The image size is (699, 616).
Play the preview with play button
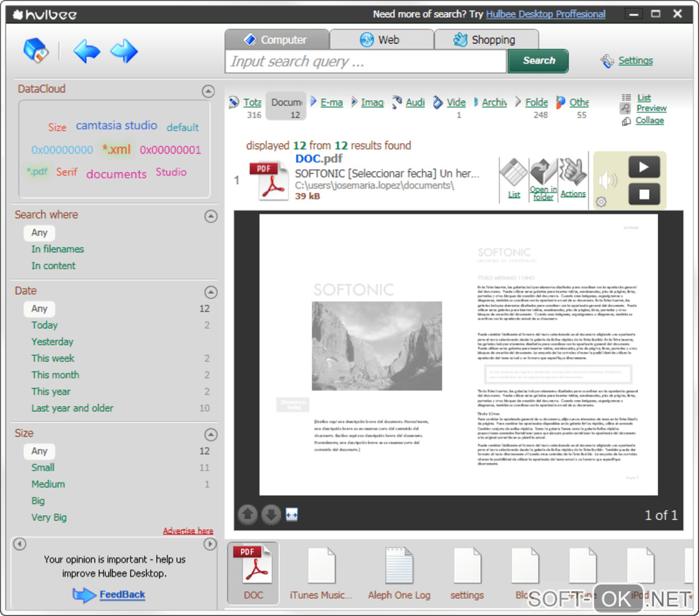click(x=644, y=167)
